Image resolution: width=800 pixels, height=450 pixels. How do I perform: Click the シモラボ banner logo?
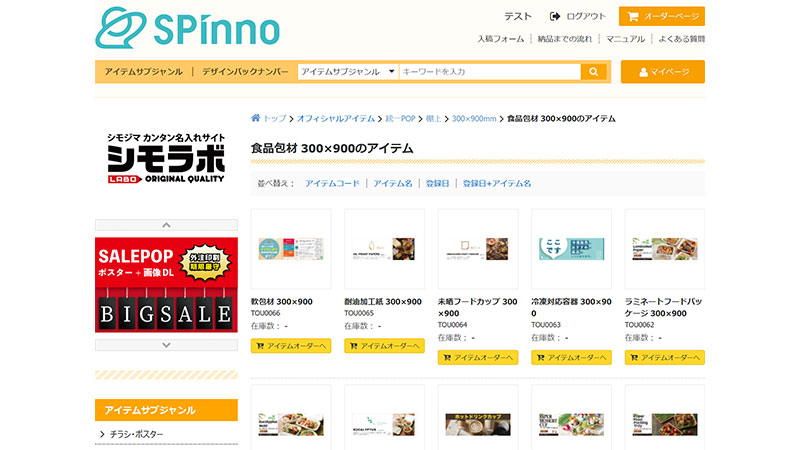coord(166,158)
